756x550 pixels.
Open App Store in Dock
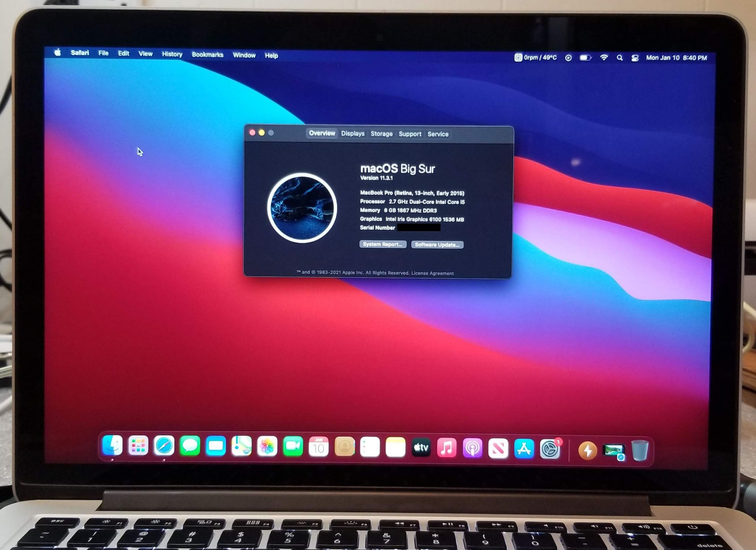coord(524,449)
